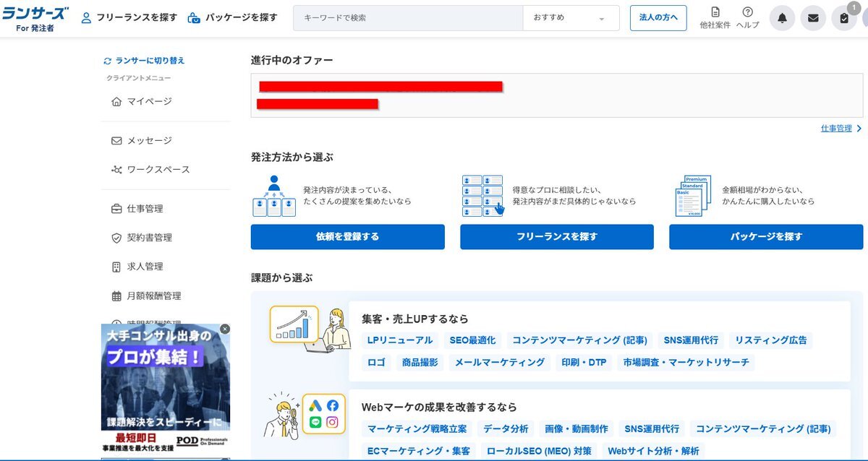Click the building icon beside 求人管理
This screenshot has height=461, width=868.
coord(116,267)
